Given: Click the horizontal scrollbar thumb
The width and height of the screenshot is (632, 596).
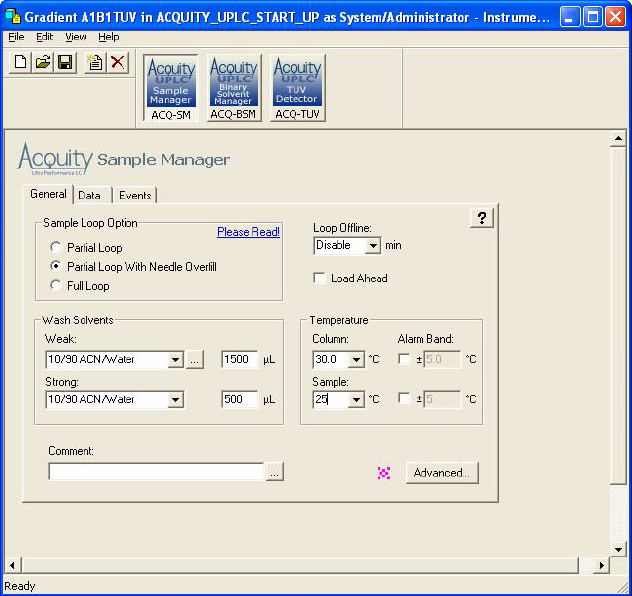Looking at the screenshot, I should [x=299, y=565].
